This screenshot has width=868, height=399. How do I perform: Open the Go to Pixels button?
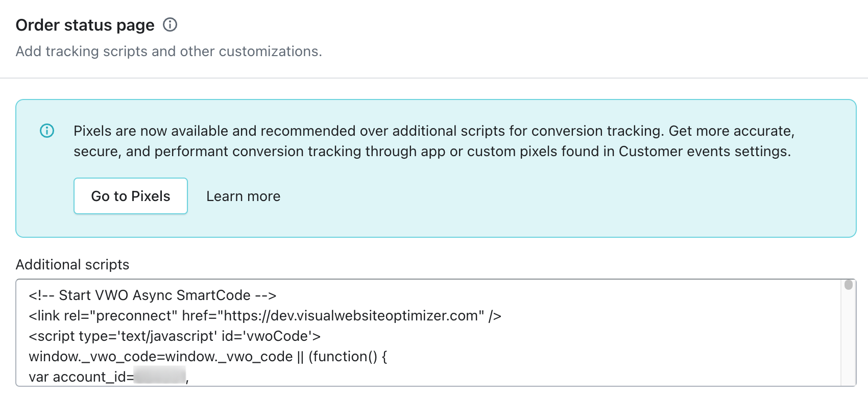[131, 196]
